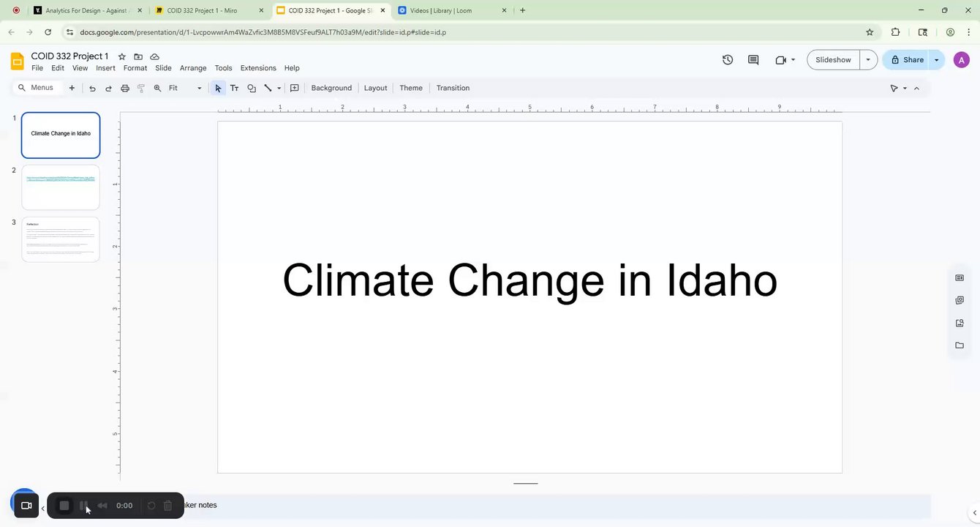Open slide templates side panel icon
The height and width of the screenshot is (527, 980).
tap(960, 278)
